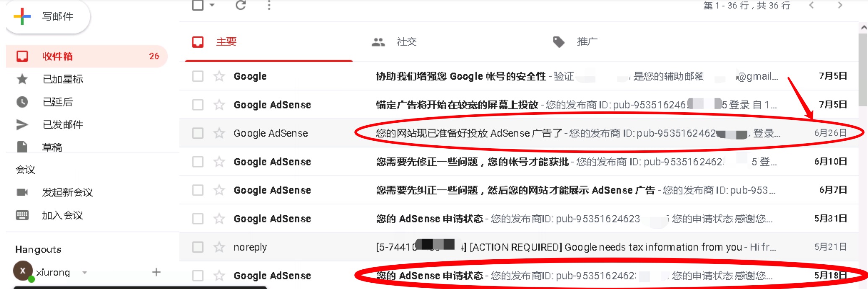Select checkbox for 您的网站现已准备好 email
868x289 pixels.
198,133
